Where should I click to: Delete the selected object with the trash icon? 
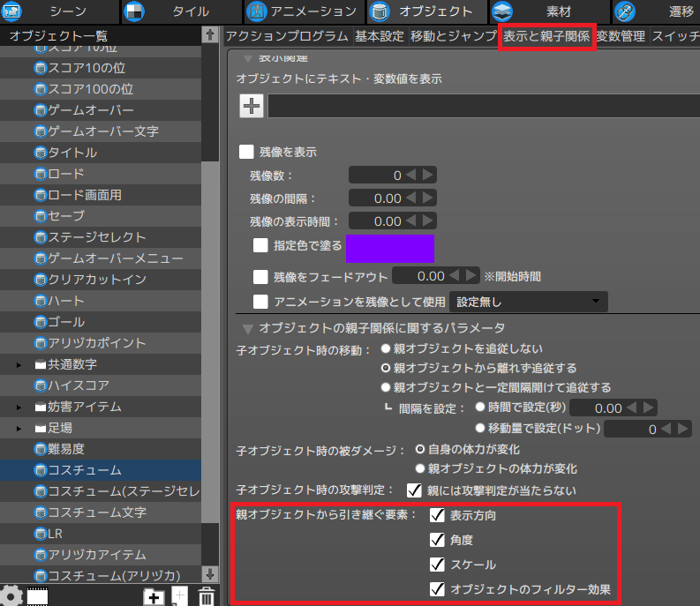pos(206,596)
